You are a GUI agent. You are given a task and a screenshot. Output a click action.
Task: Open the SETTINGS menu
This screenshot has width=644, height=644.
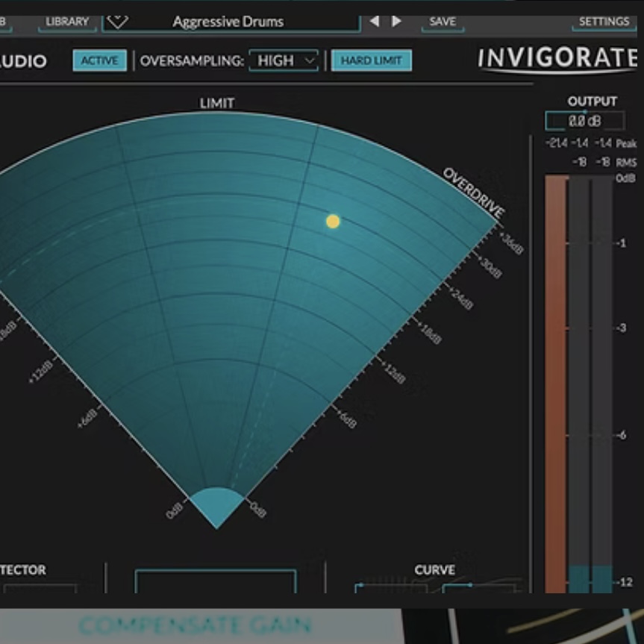(604, 22)
